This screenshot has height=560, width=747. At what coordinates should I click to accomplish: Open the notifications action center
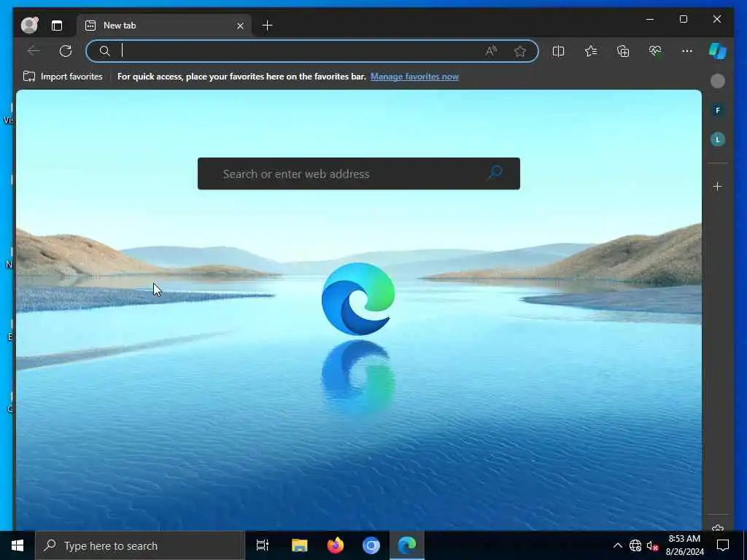(723, 545)
